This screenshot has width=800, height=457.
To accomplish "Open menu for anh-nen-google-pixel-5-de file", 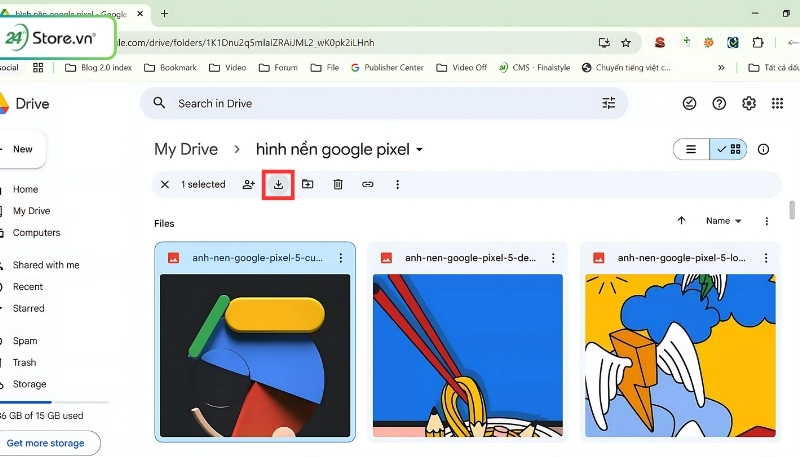I will [553, 258].
